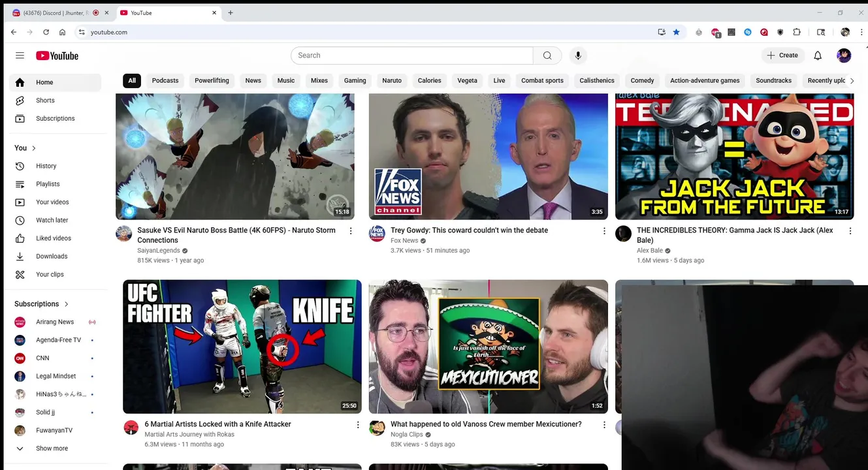Image resolution: width=868 pixels, height=470 pixels.
Task: Select the Powerlifting filter chip
Action: pos(212,81)
